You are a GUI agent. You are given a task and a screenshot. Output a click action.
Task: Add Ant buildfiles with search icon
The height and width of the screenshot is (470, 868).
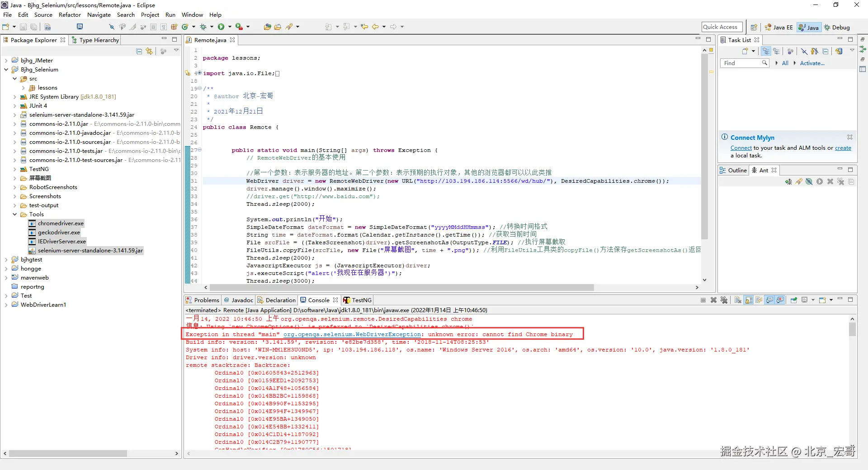pyautogui.click(x=799, y=182)
